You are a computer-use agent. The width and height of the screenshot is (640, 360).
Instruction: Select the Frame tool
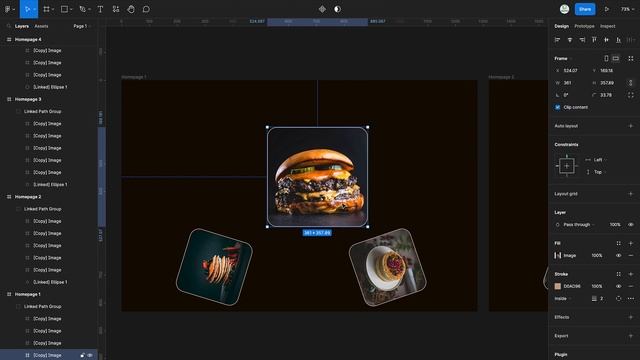pyautogui.click(x=47, y=9)
